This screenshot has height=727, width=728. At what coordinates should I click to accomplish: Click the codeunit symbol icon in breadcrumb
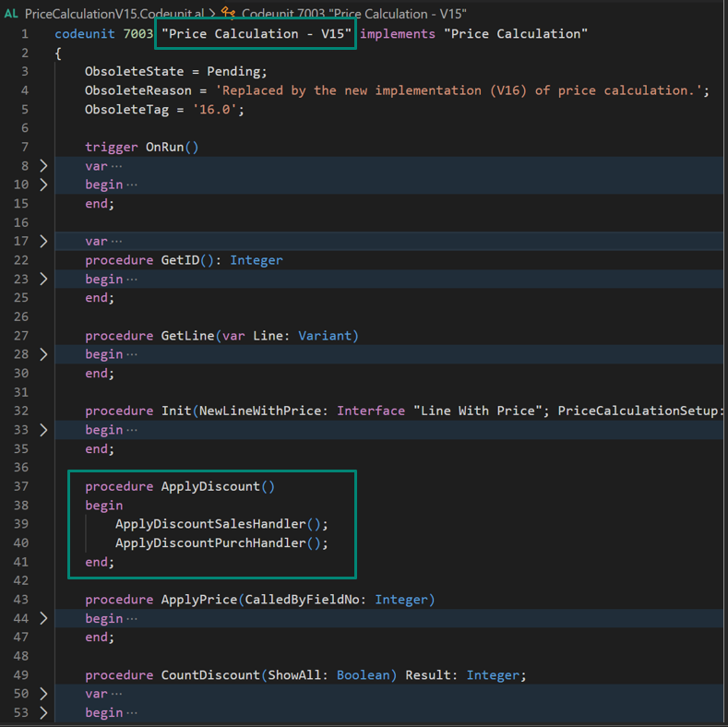pos(228,13)
